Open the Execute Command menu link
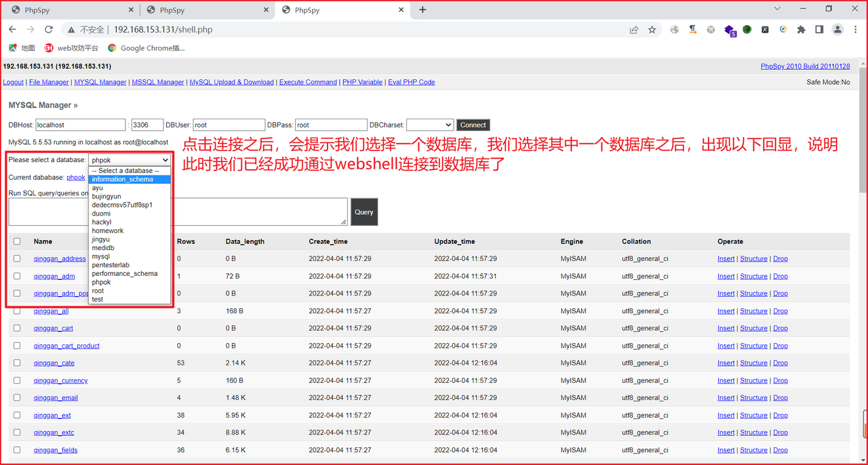This screenshot has height=465, width=868. pos(308,82)
